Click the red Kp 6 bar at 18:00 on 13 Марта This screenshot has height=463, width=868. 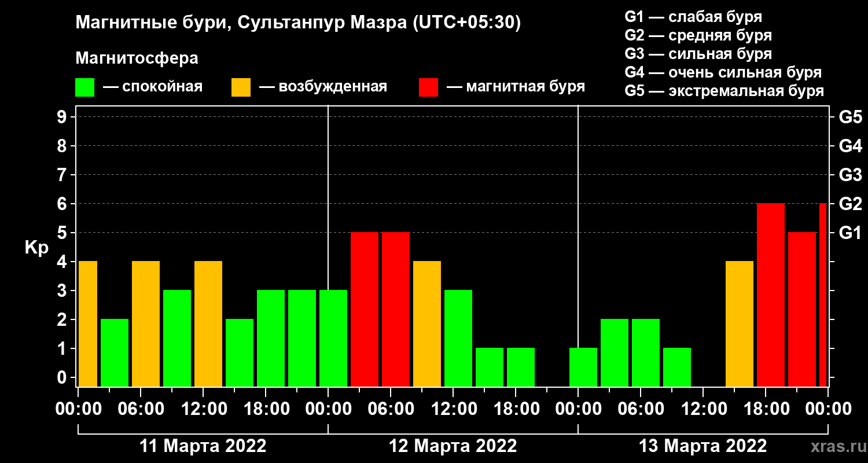pyautogui.click(x=771, y=295)
